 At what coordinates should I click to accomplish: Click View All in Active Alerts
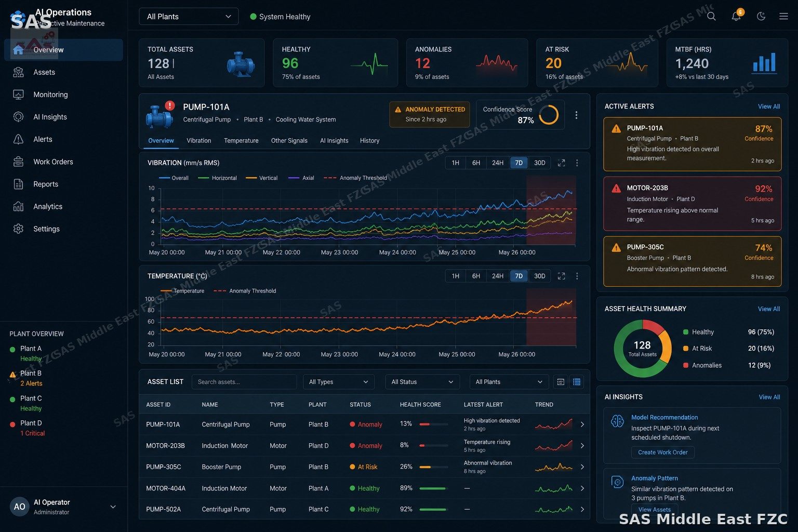tap(769, 107)
